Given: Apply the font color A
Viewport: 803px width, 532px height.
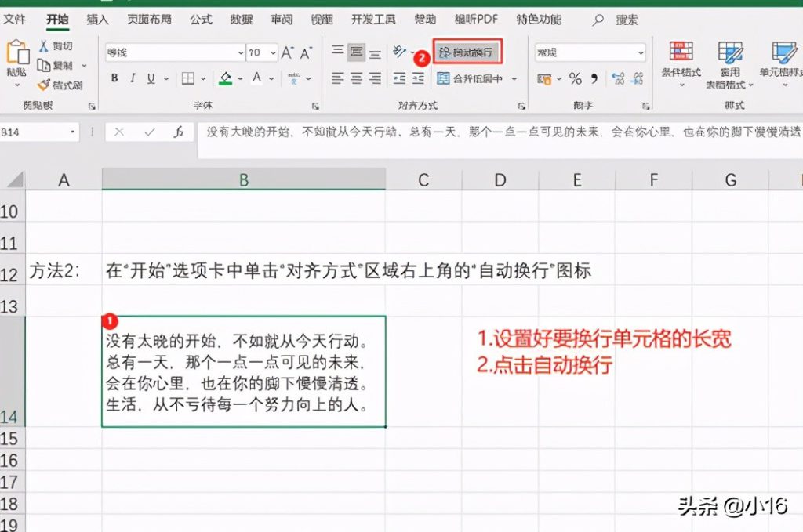Looking at the screenshot, I should [256, 78].
